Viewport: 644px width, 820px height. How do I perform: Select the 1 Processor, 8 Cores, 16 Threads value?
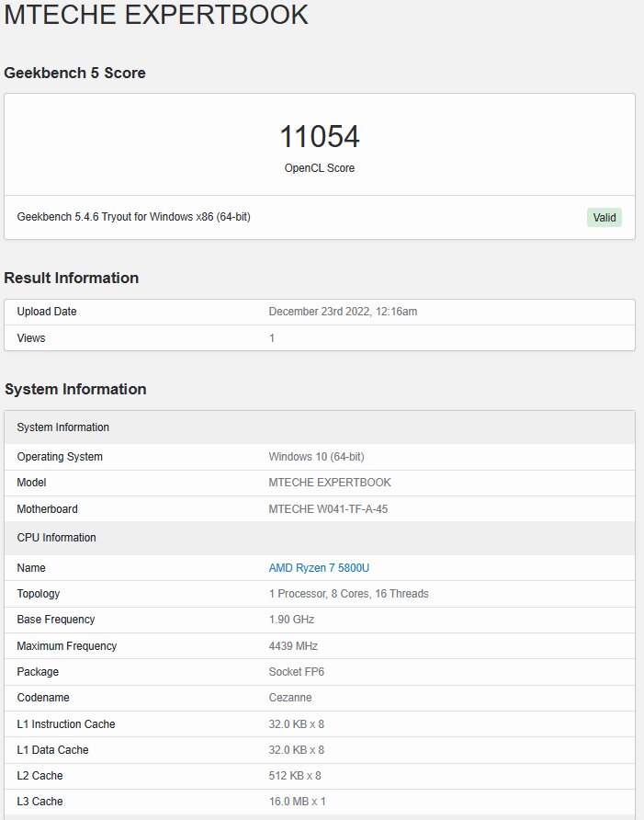coord(349,594)
